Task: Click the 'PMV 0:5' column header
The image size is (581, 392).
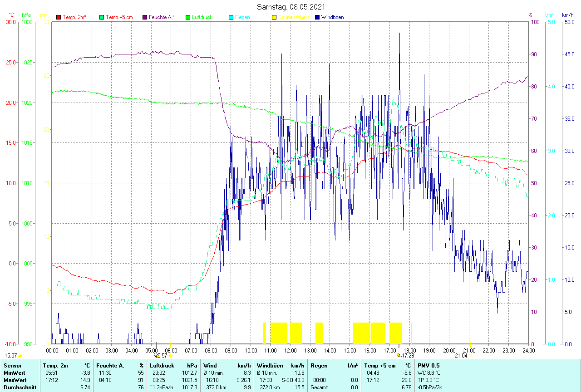Action: click(x=428, y=365)
